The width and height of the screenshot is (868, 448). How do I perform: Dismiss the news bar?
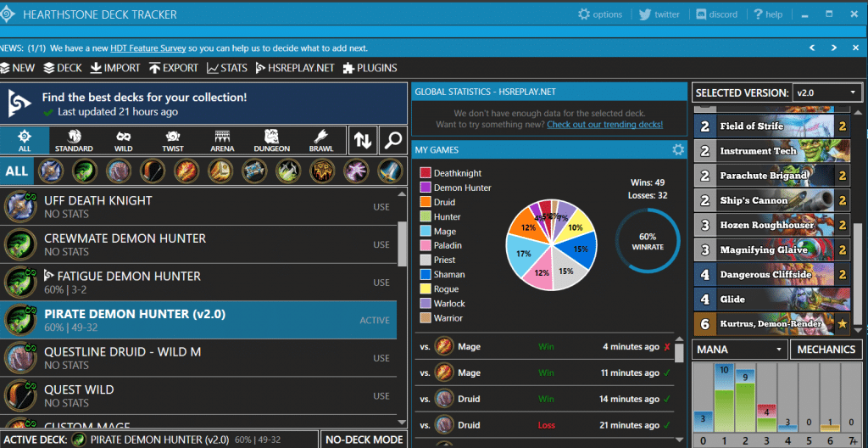tap(855, 48)
